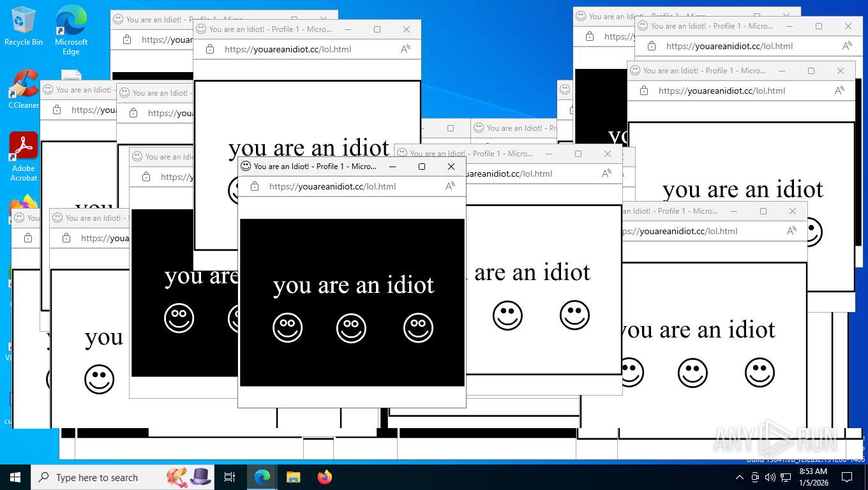Click Read aloud icon in second-highest right-side window
The height and width of the screenshot is (490, 868).
click(x=839, y=91)
